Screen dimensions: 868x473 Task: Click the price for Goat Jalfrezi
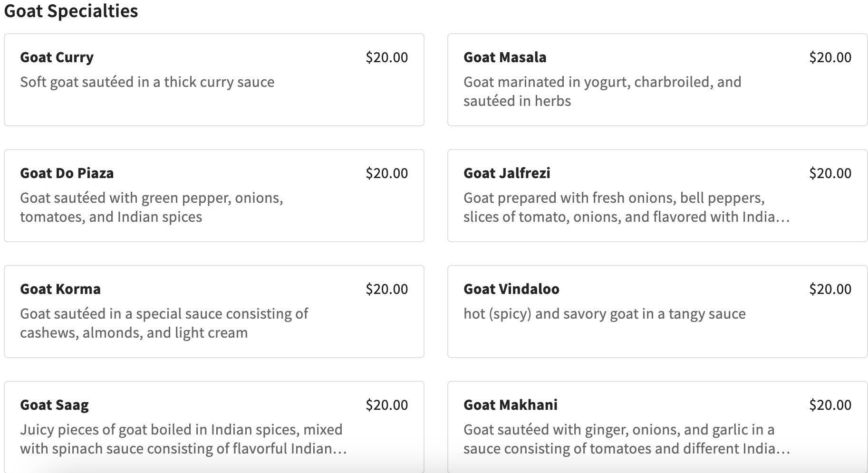click(830, 173)
